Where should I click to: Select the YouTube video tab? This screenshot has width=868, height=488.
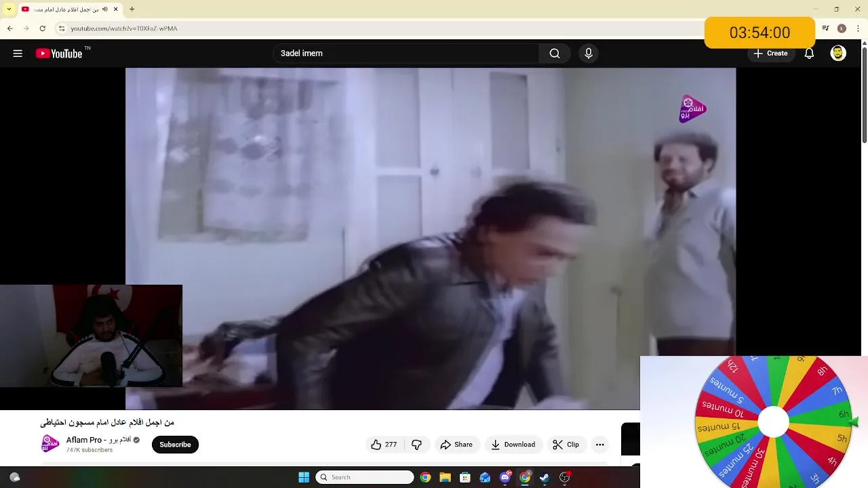coord(71,9)
